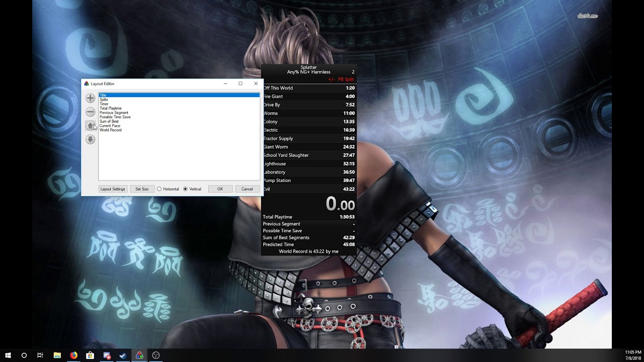Open Task View in the taskbar
The width and height of the screenshot is (644, 362).
pos(40,355)
